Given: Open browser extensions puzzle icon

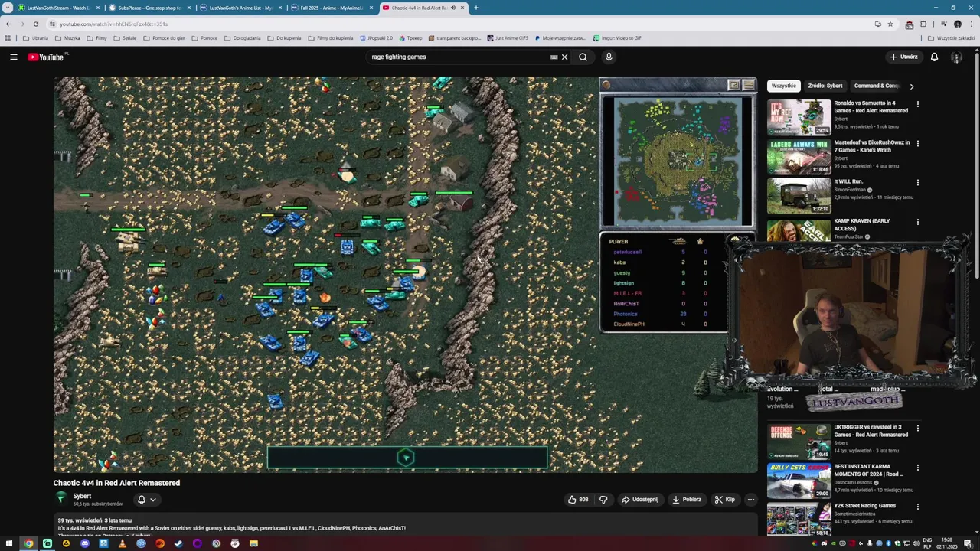Looking at the screenshot, I should coord(923,24).
